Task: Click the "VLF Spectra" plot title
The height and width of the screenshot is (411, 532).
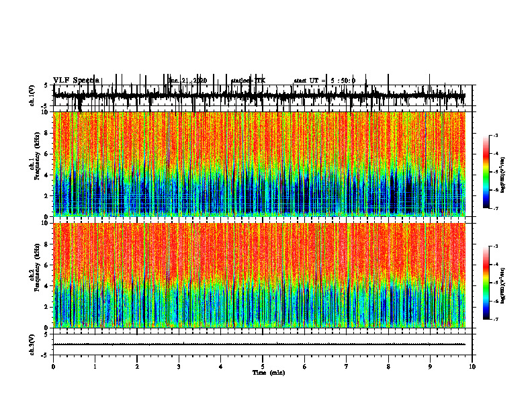Action: point(76,81)
